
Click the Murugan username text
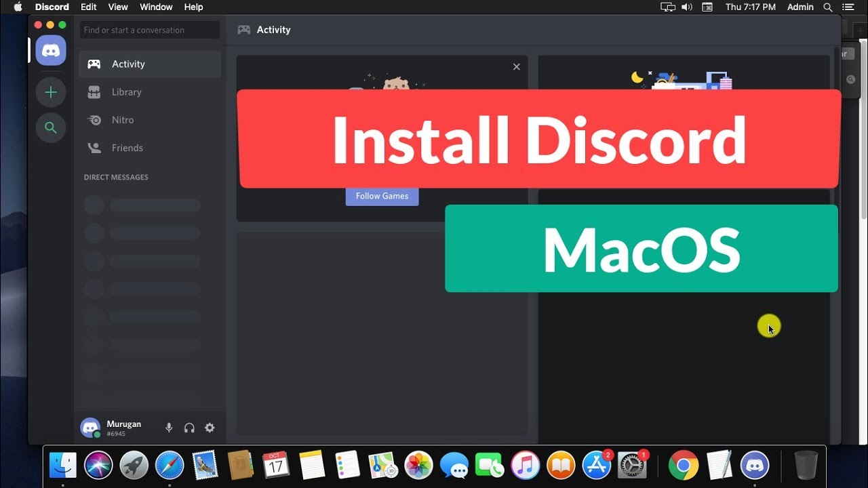coord(124,424)
